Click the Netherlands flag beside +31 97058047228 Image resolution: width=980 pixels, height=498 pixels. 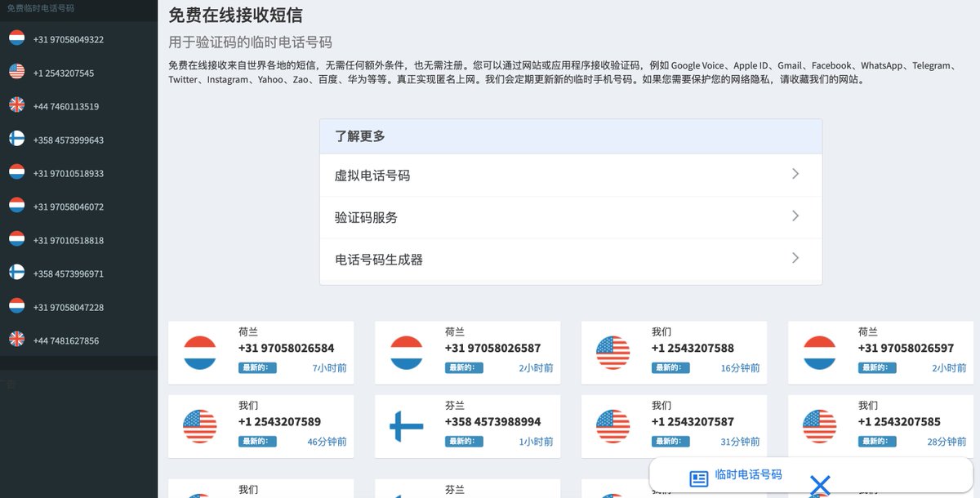pos(16,306)
